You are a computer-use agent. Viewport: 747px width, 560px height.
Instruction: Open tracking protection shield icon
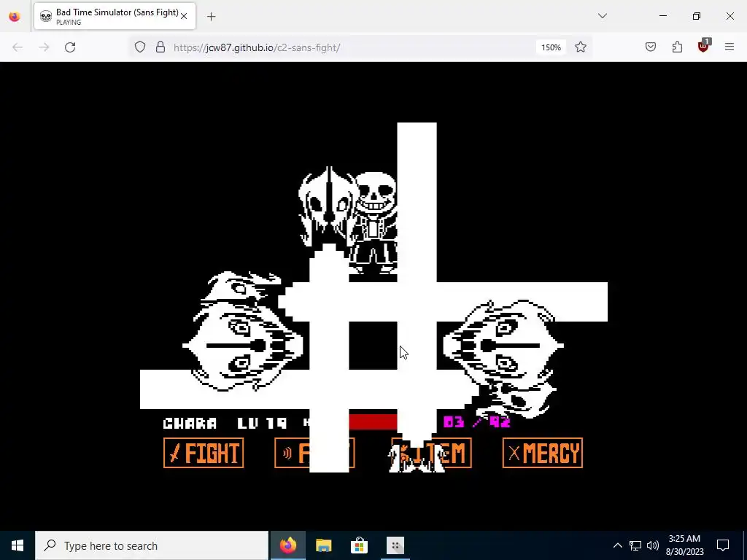coord(139,47)
